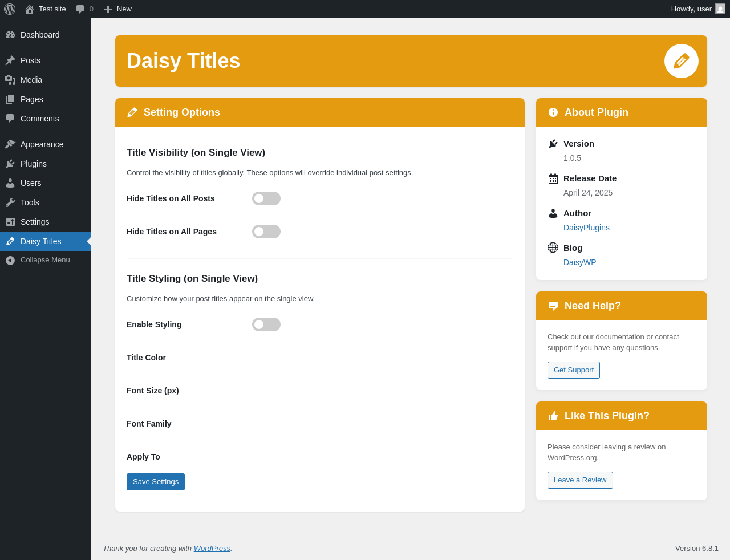
Task: Click the Collapse Menu arrow icon
Action: [10, 261]
